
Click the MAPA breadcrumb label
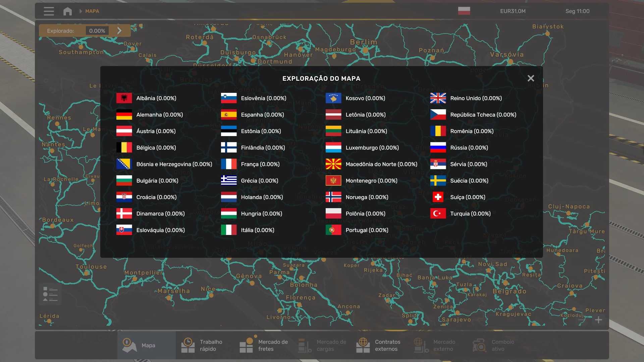tap(92, 11)
